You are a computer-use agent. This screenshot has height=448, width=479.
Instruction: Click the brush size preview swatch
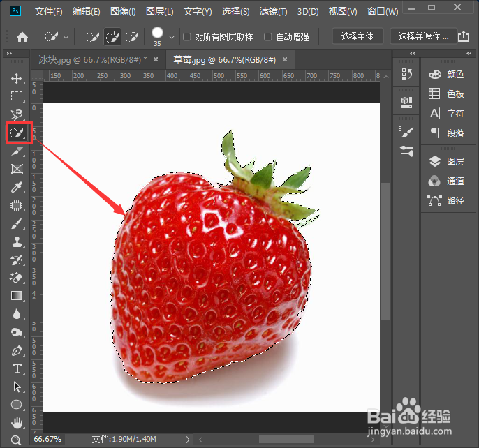(x=157, y=33)
